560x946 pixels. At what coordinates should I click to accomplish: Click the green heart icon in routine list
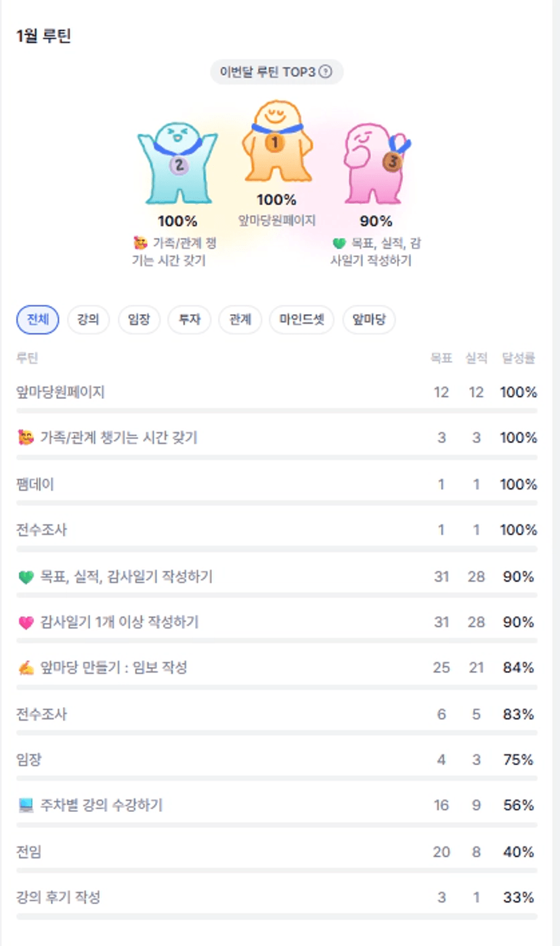pyautogui.click(x=26, y=578)
